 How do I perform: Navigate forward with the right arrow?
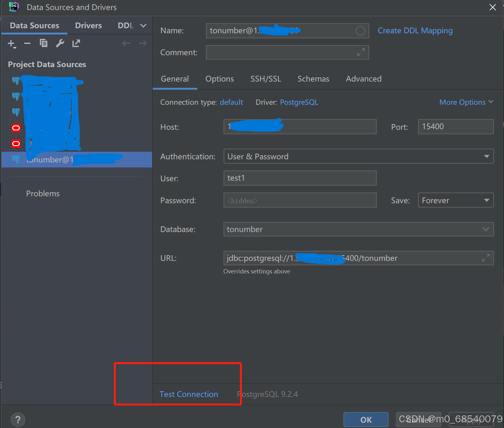[x=143, y=43]
